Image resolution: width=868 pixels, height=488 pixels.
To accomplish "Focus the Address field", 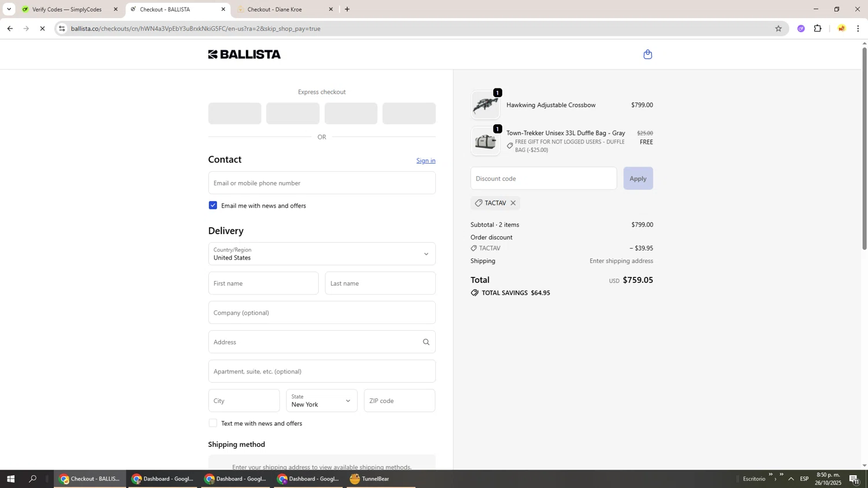I will (322, 342).
